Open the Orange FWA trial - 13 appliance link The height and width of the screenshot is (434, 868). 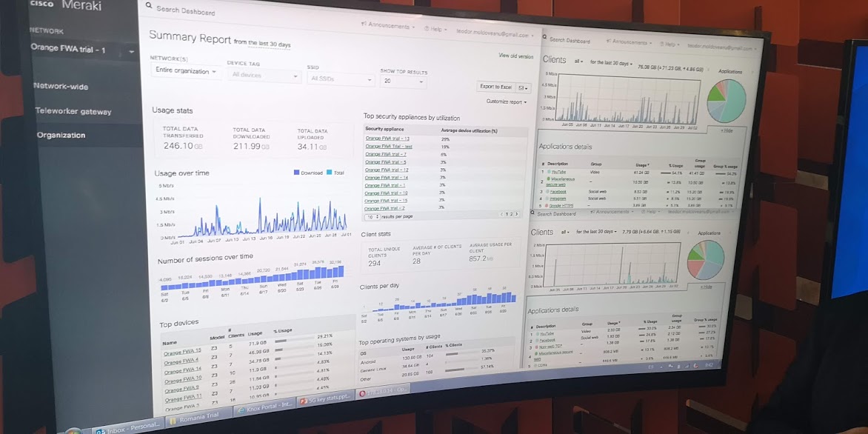coord(387,138)
